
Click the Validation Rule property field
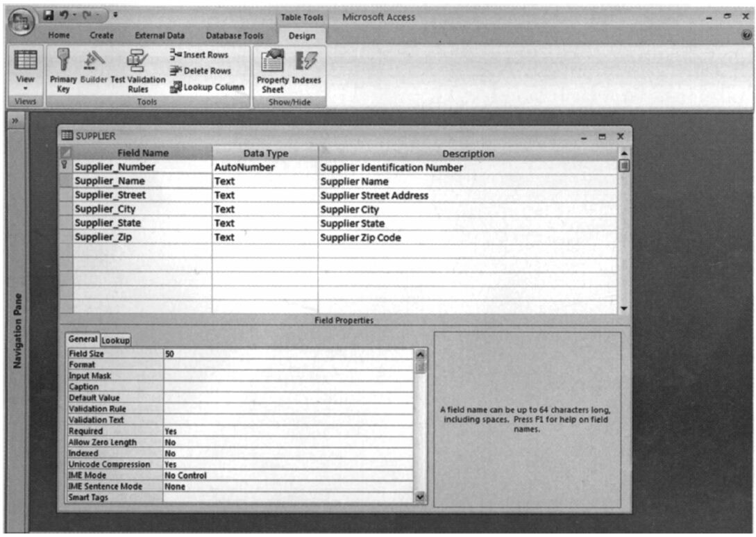pyautogui.click(x=288, y=409)
